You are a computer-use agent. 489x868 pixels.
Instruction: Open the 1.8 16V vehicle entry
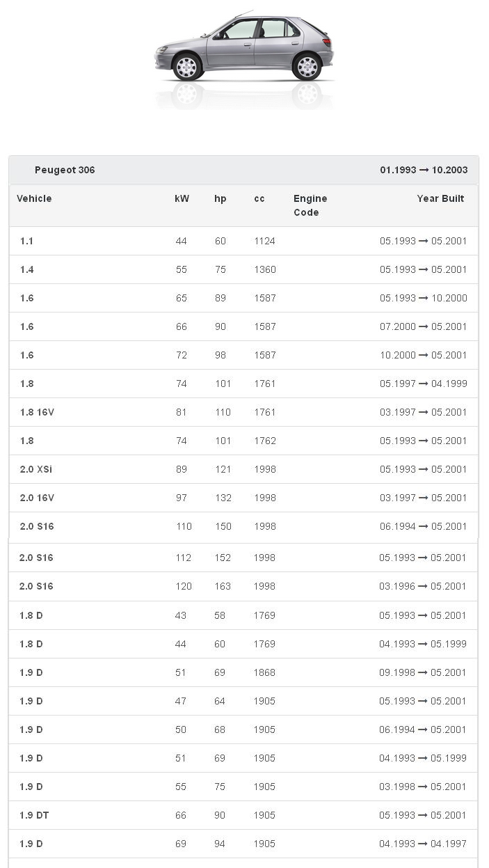tap(37, 412)
